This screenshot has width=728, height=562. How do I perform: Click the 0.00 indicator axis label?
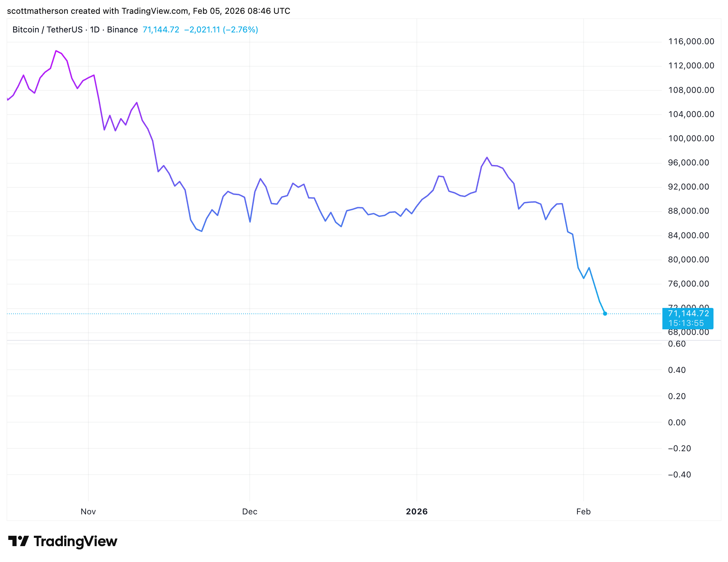point(677,423)
